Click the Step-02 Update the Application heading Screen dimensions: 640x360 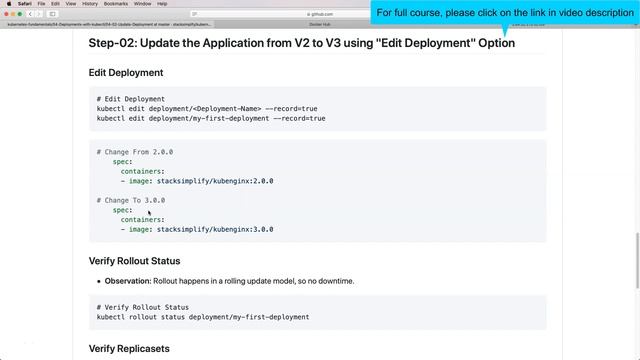click(x=302, y=43)
